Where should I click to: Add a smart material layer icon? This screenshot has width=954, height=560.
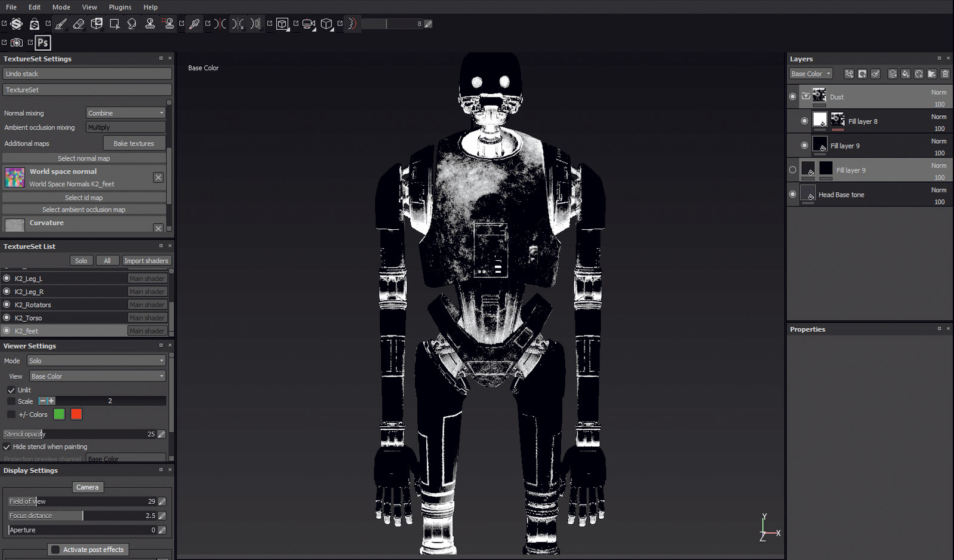point(919,74)
